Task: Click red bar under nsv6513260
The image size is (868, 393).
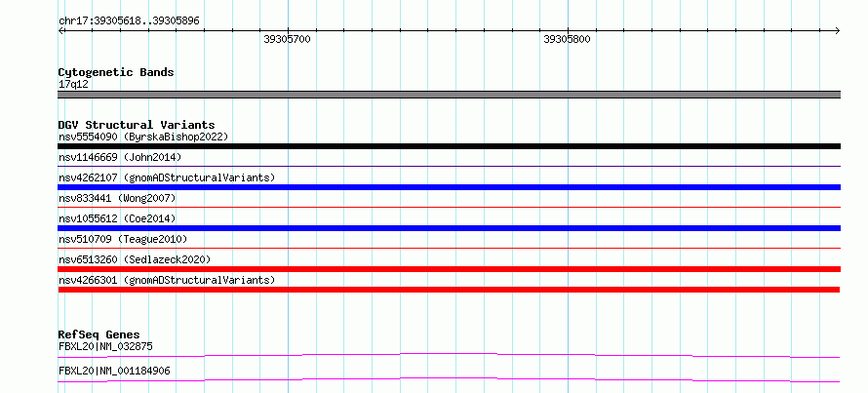Action: (449, 269)
